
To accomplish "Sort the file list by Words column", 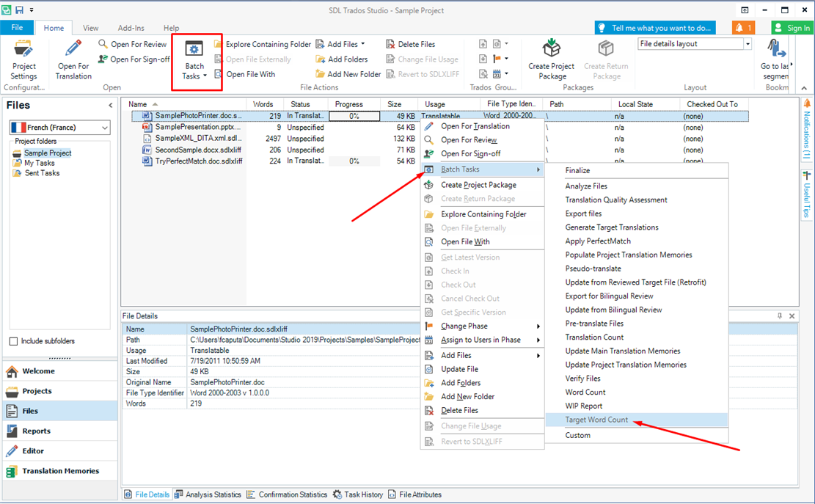I will [263, 104].
